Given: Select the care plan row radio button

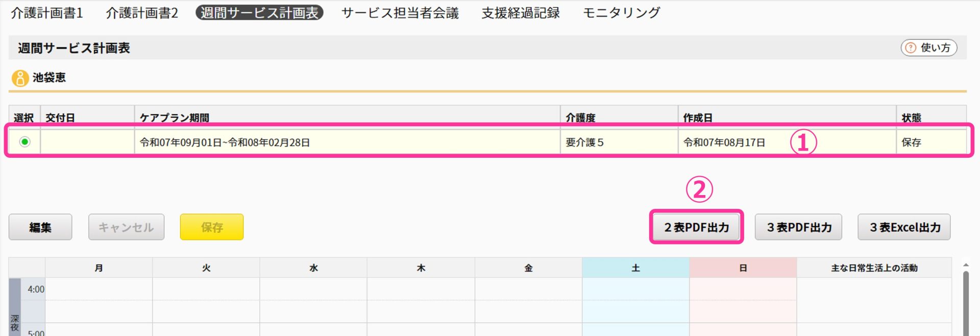Looking at the screenshot, I should pyautogui.click(x=24, y=142).
